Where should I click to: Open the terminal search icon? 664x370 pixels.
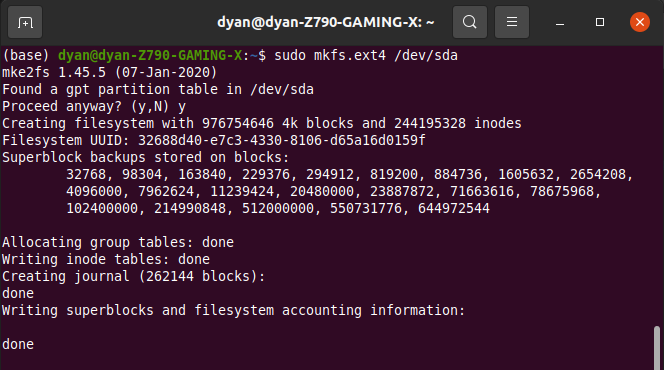pos(470,22)
